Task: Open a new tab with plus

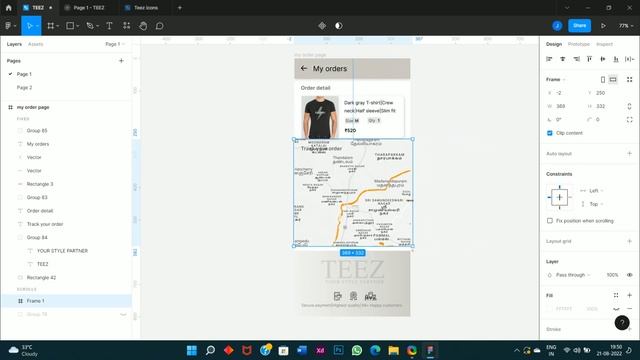Action: click(180, 8)
